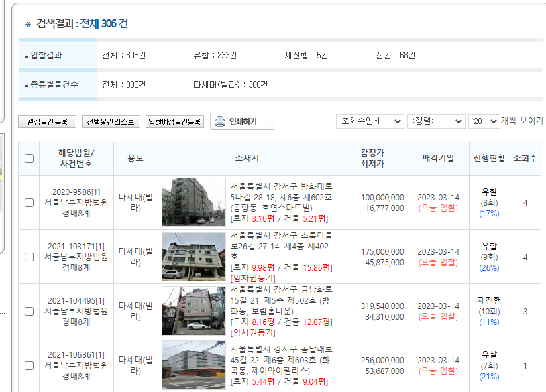Check the box for case 2020-9586[1]
The width and height of the screenshot is (546, 392).
point(30,203)
